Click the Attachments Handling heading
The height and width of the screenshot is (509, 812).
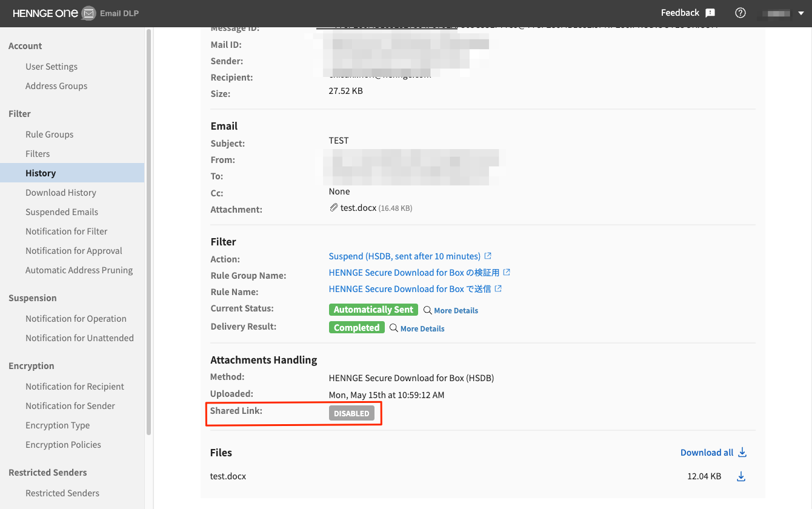click(264, 360)
